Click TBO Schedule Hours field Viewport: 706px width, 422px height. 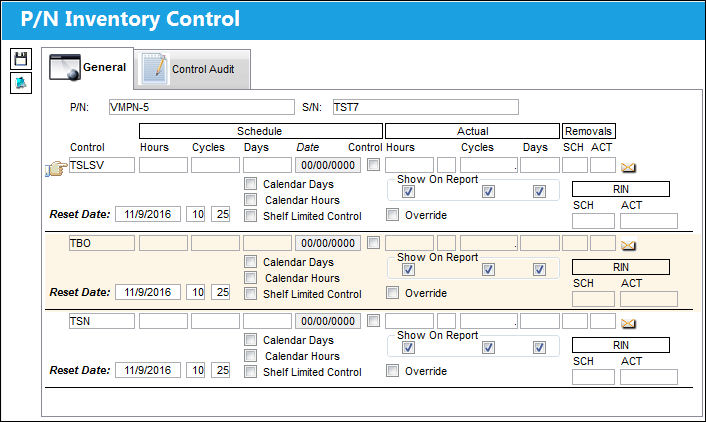tap(163, 243)
